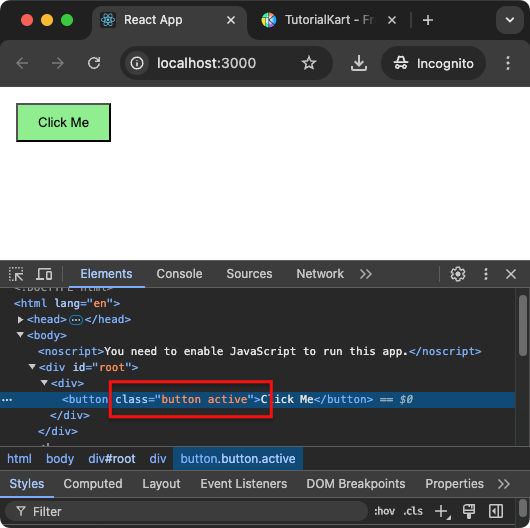Toggle the .cls class editor
The image size is (530, 528).
tap(413, 511)
